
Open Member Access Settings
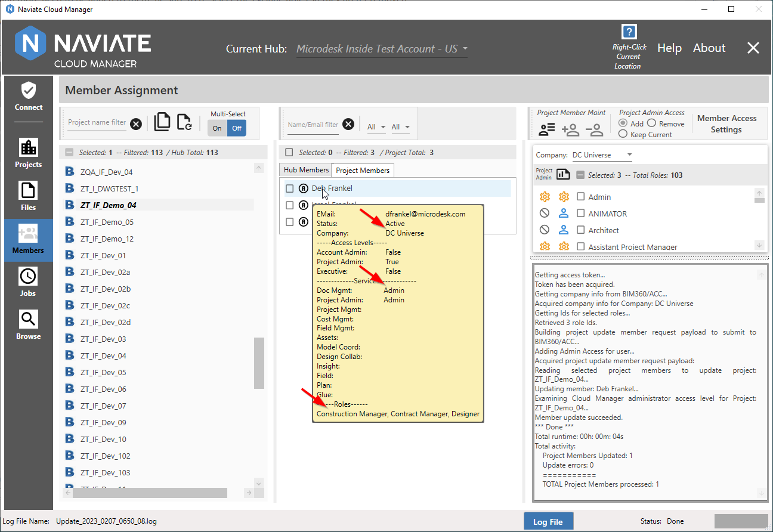coord(726,123)
